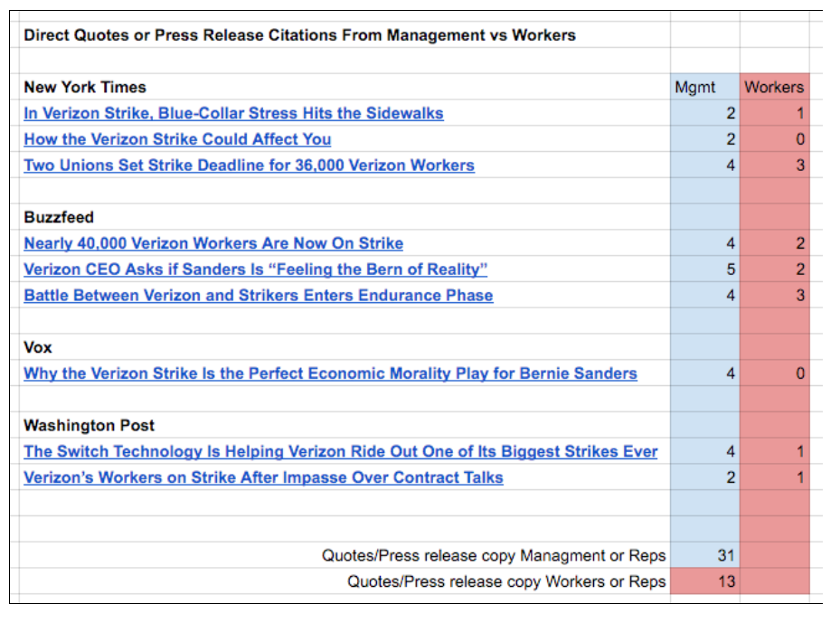
Task: Select the 'Mgmt' column header cell
Action: 705,87
